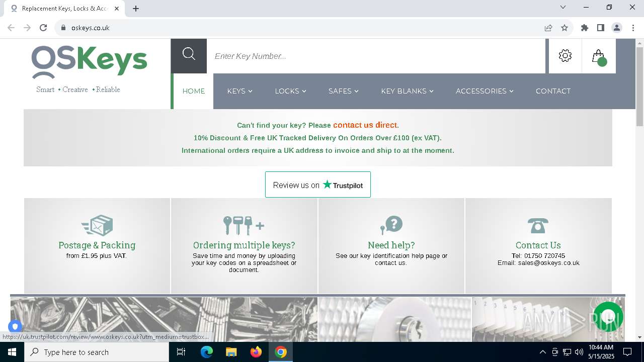Open Ordering multiple keys? heading link

coord(244,245)
